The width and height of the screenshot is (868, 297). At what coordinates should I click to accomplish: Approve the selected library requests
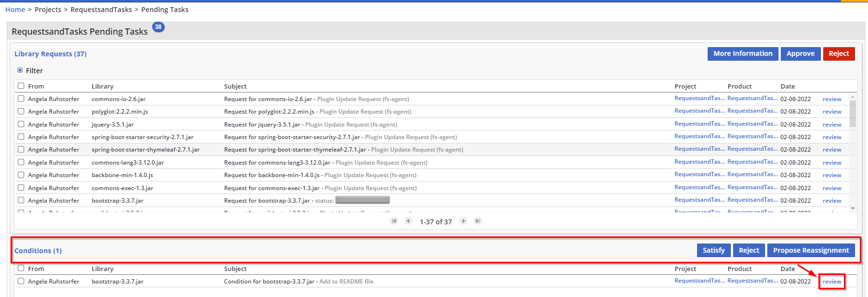800,54
